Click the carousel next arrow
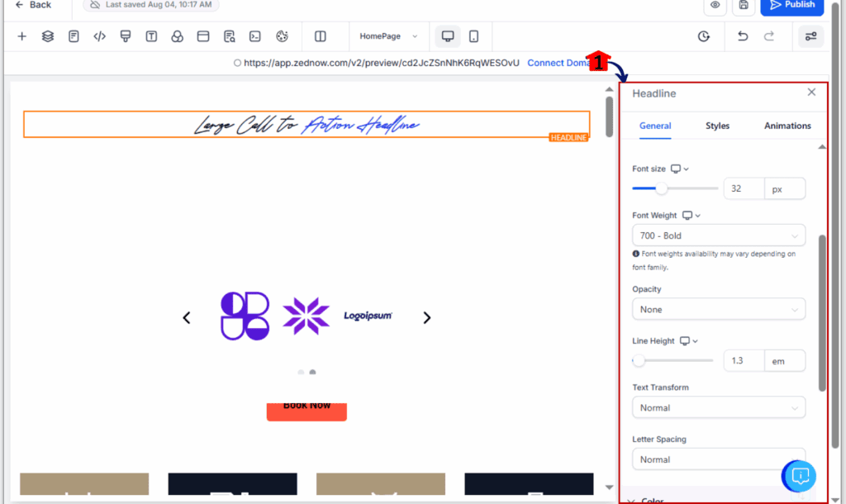The height and width of the screenshot is (504, 846). tap(427, 317)
